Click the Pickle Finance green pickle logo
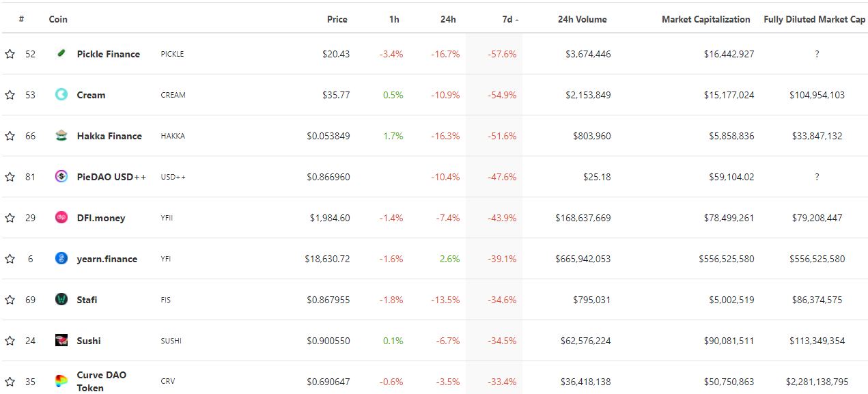This screenshot has width=868, height=394. click(x=61, y=53)
